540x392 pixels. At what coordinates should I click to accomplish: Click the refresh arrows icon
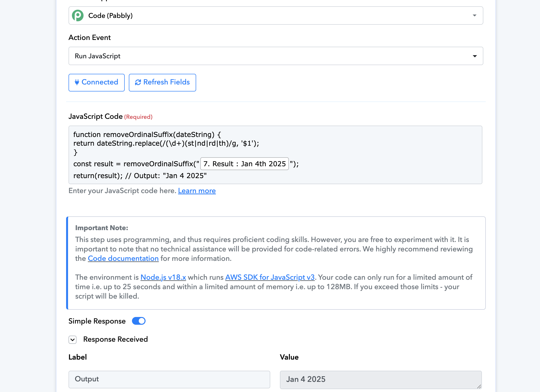coord(138,83)
